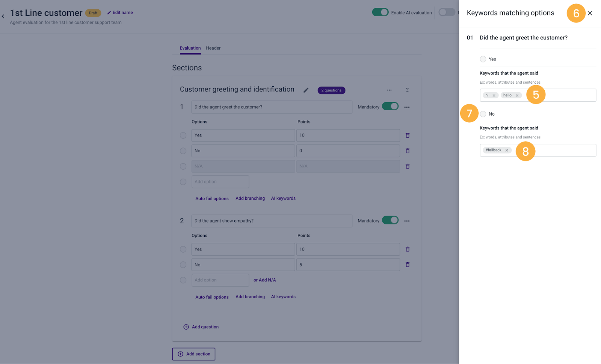Screen dimensions: 601x364
Task: Remove the 'hi' keyword tag
Action: 494,95
